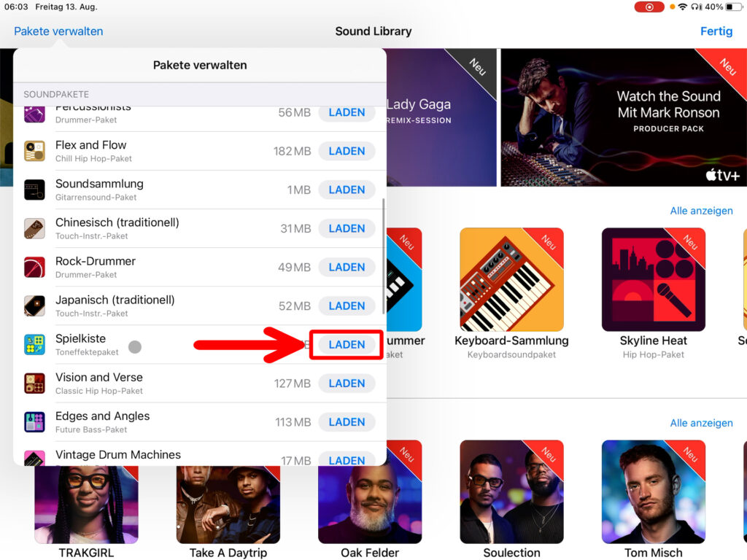The height and width of the screenshot is (560, 747).
Task: Tap the Soundsammlung pack icon
Action: pyautogui.click(x=34, y=190)
